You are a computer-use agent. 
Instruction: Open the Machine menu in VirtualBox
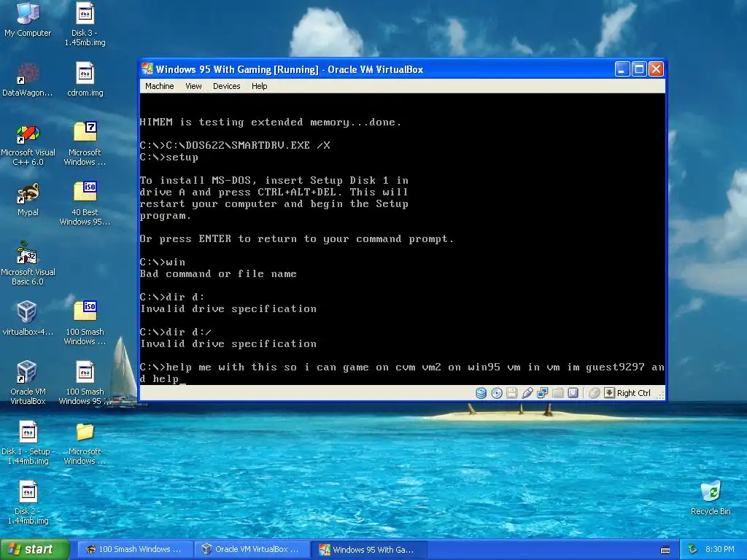[160, 86]
